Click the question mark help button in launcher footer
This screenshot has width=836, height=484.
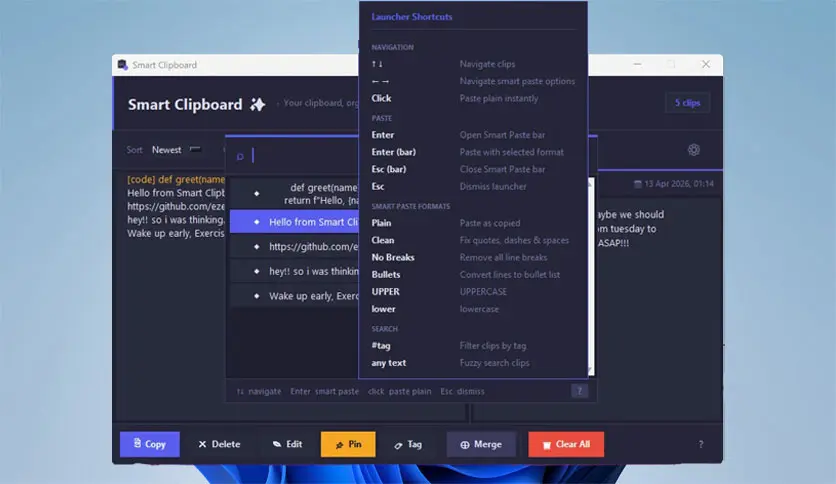tap(580, 391)
